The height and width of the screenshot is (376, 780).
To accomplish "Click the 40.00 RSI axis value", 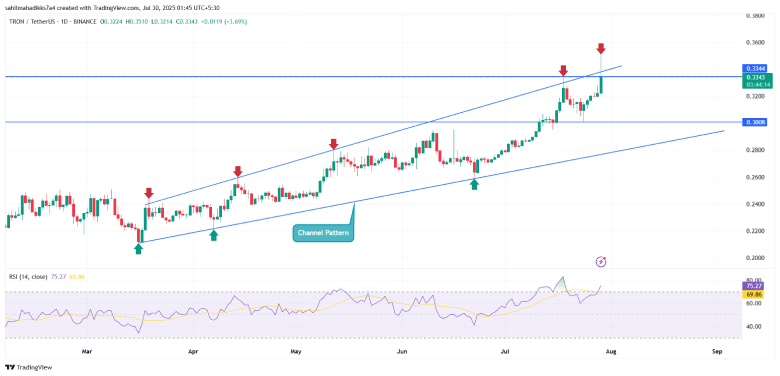I will [754, 326].
